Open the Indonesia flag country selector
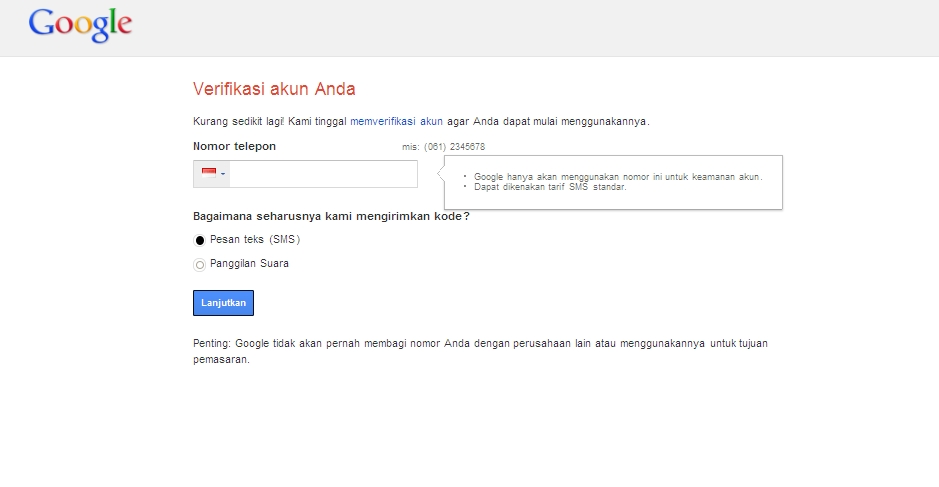This screenshot has height=487, width=939. click(212, 174)
